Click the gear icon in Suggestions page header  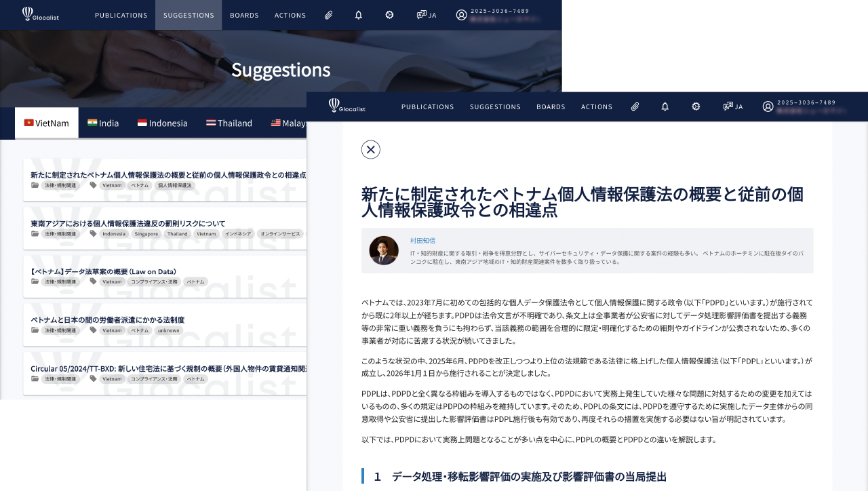pos(389,15)
